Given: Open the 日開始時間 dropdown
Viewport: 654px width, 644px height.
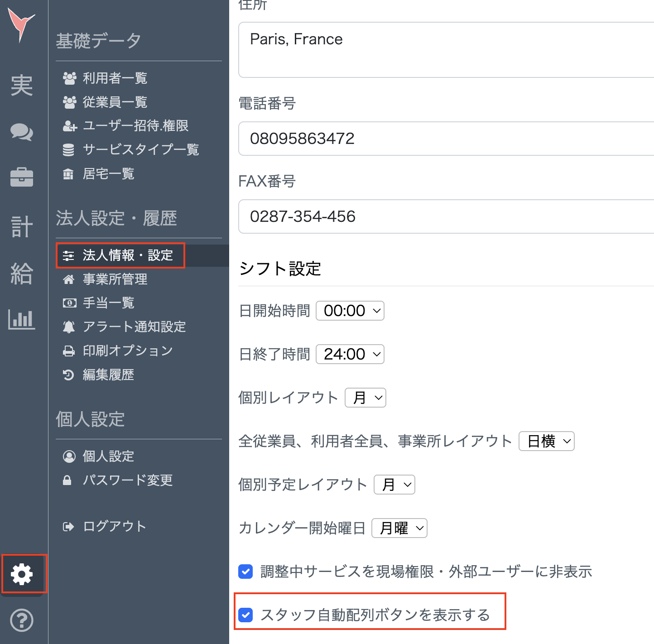Looking at the screenshot, I should [350, 311].
